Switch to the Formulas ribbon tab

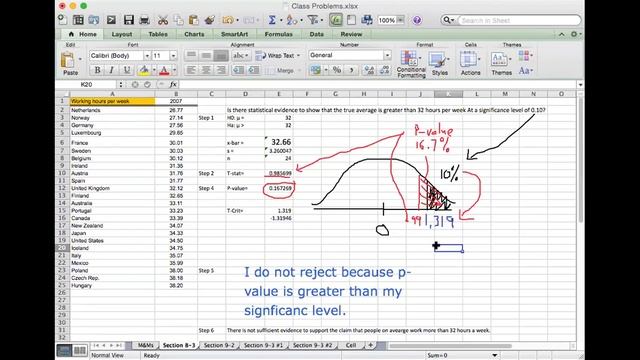[x=278, y=34]
